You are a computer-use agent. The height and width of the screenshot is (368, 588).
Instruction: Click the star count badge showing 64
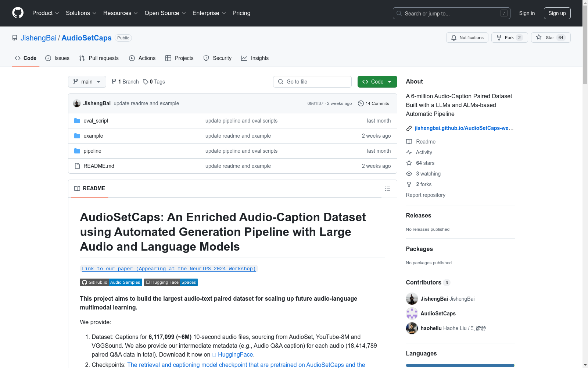click(x=561, y=38)
